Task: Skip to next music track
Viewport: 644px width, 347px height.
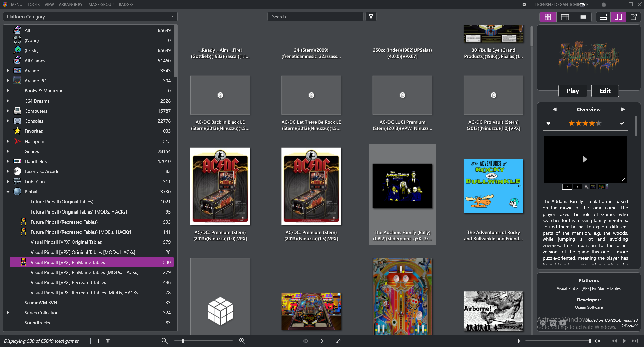Action: (635, 341)
